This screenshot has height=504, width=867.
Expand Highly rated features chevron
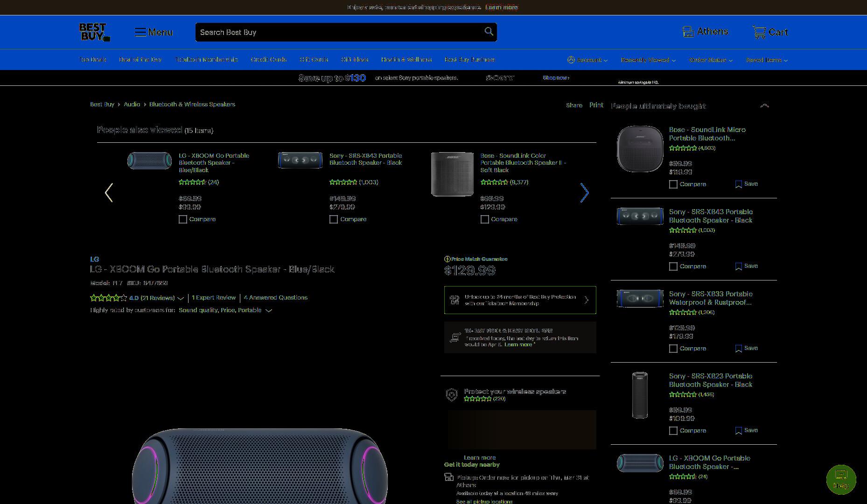coord(269,310)
